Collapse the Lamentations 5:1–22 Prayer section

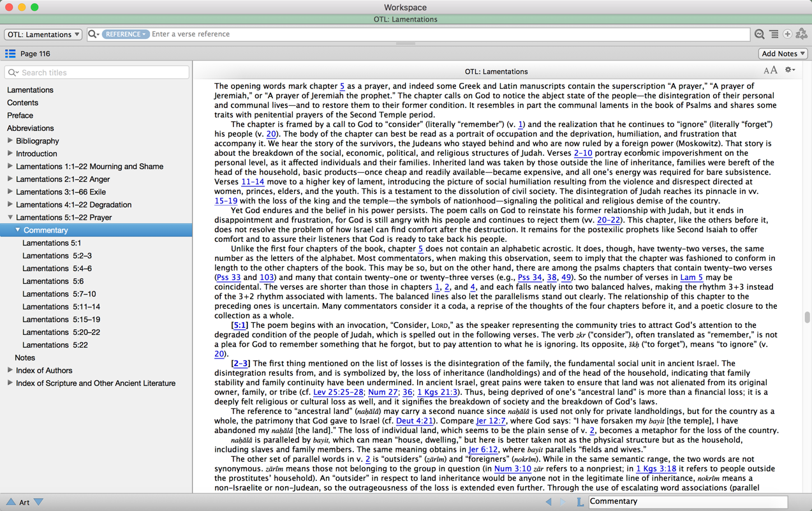pos(10,218)
